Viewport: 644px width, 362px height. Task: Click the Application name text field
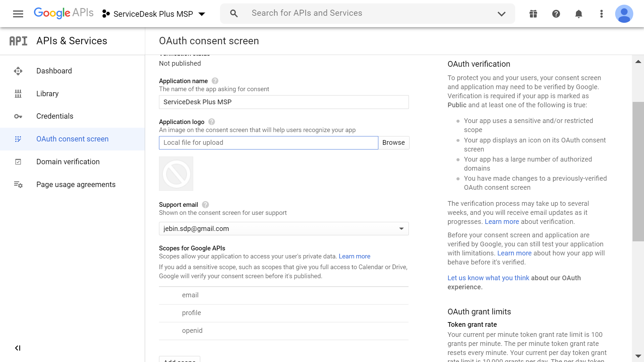point(283,102)
